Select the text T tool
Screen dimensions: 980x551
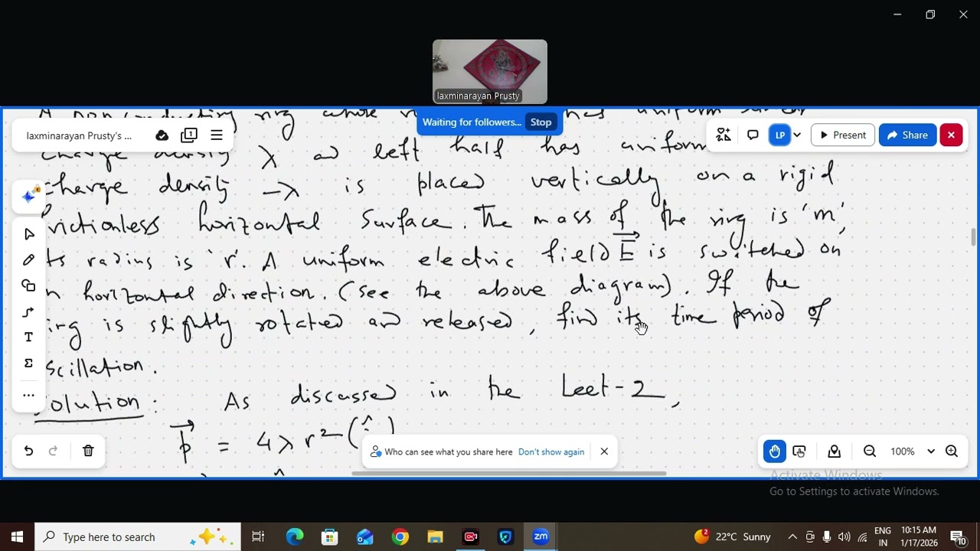click(x=28, y=337)
